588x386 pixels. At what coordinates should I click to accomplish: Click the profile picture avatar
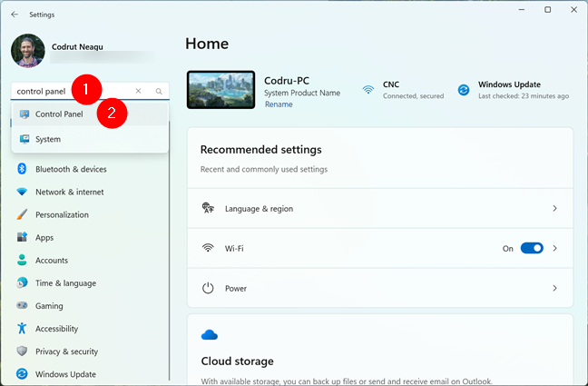[28, 51]
